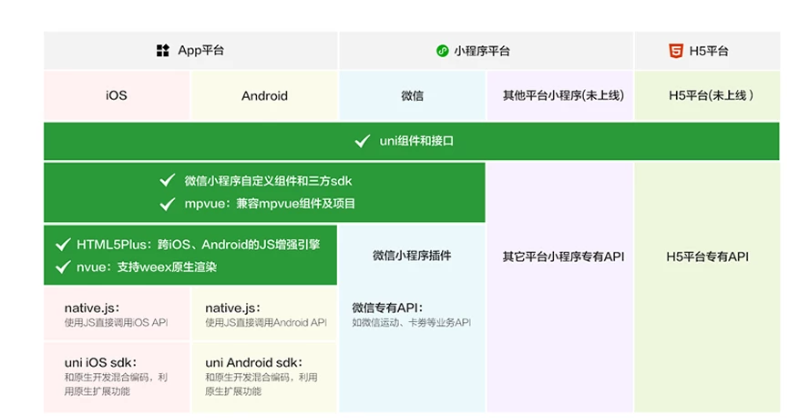Screen dimensions: 787x418
Task: Click the uni组件和接口 text
Action: pos(417,141)
